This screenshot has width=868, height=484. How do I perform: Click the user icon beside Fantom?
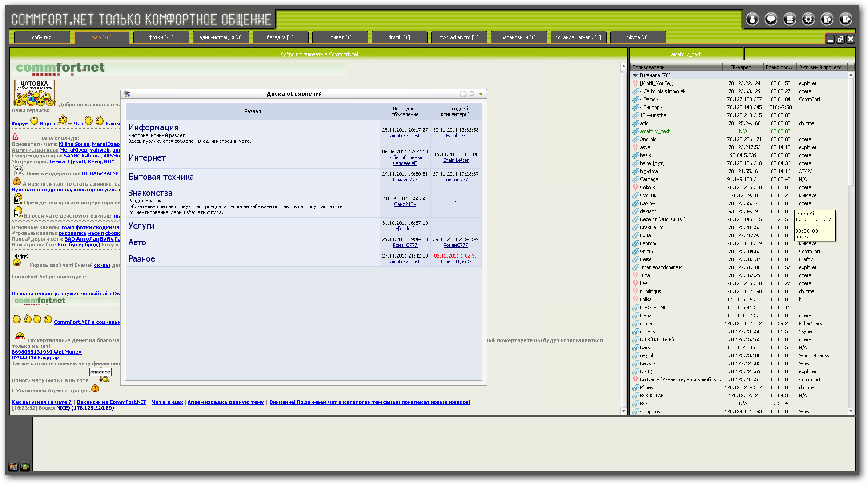635,243
